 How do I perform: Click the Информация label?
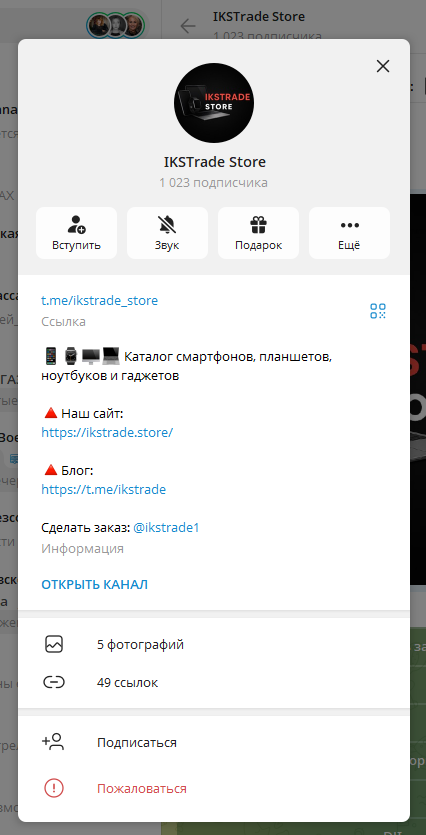(x=83, y=549)
